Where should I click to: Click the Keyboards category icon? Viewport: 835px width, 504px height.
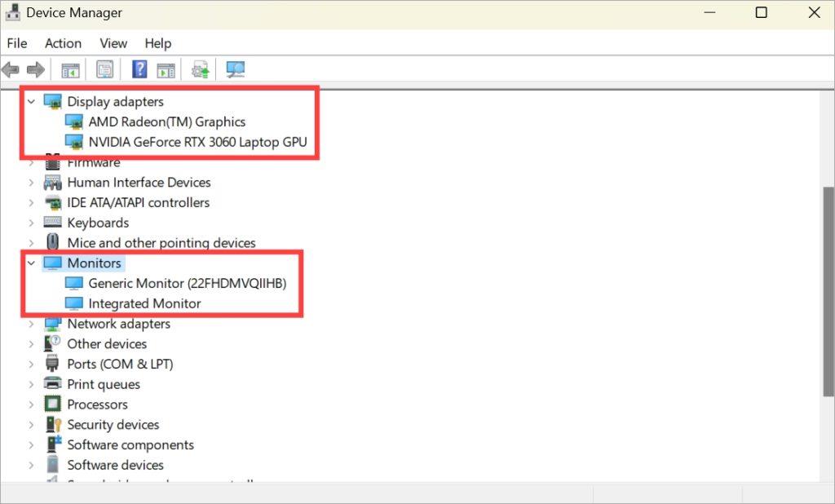[53, 222]
